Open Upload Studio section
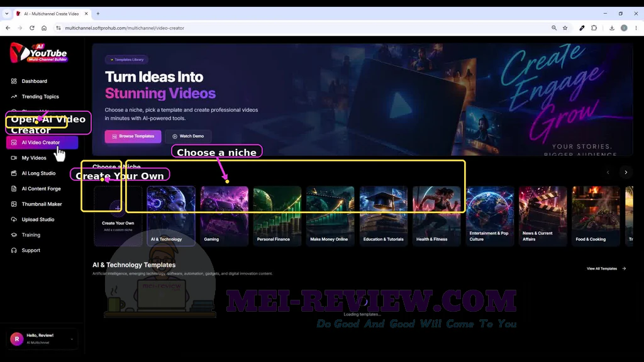The height and width of the screenshot is (362, 644). pos(38,219)
